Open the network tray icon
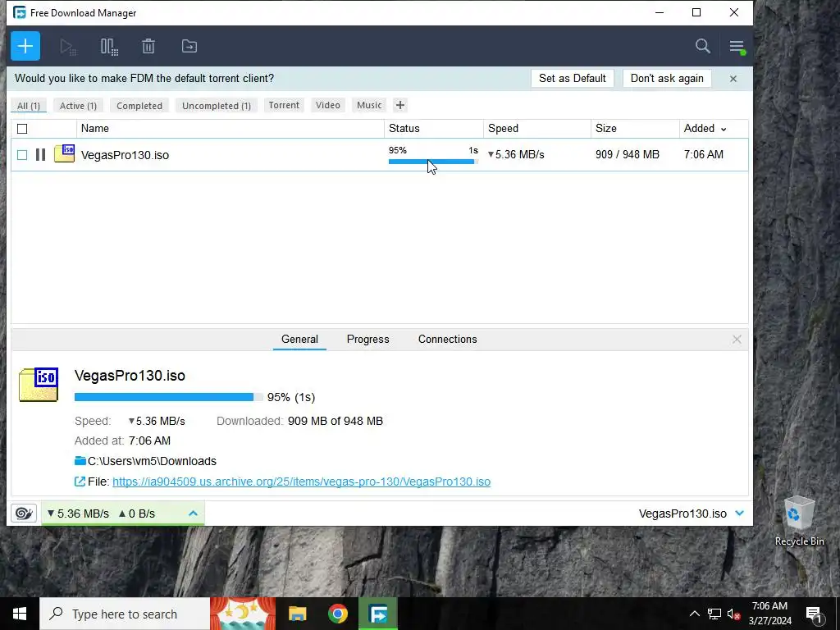This screenshot has height=630, width=840. point(714,614)
